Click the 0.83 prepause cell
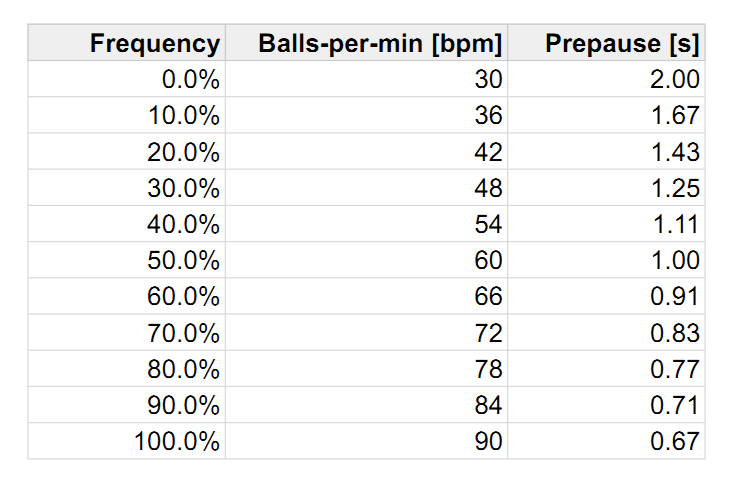Viewport: 734px width, 483px height. [606, 333]
